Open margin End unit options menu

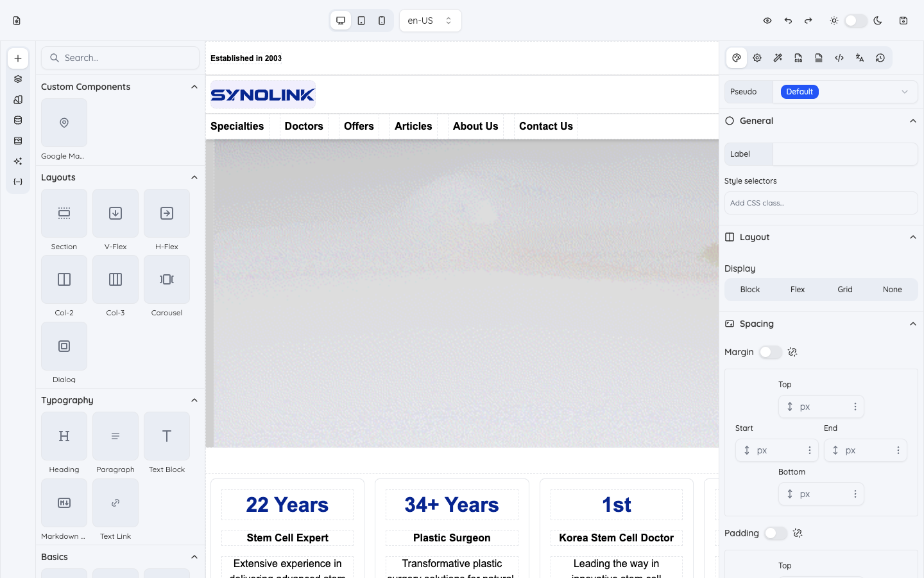pos(898,450)
